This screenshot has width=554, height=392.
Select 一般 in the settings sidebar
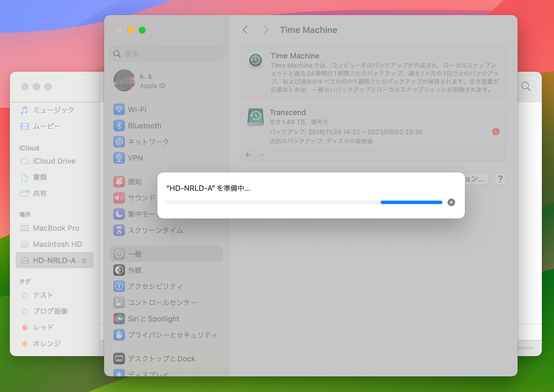[166, 254]
